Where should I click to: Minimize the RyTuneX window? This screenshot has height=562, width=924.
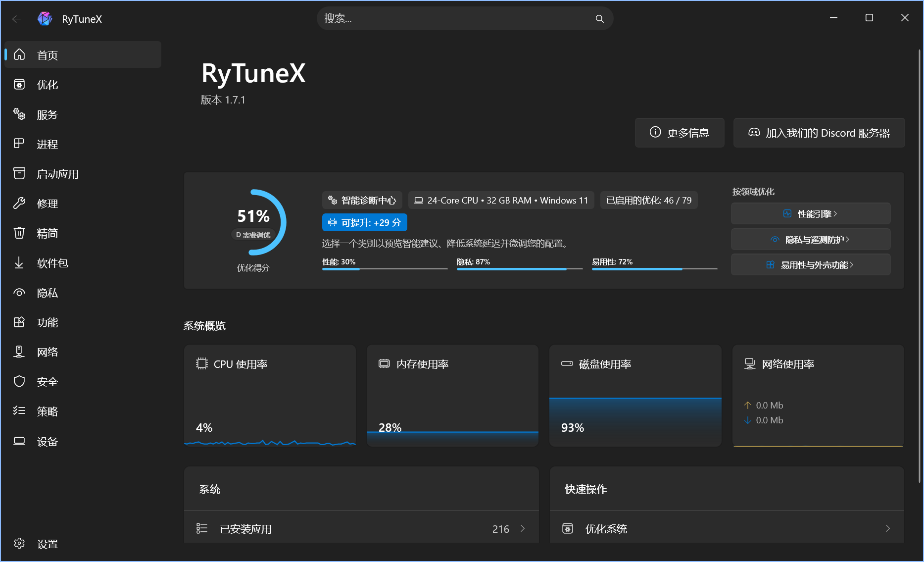(833, 18)
